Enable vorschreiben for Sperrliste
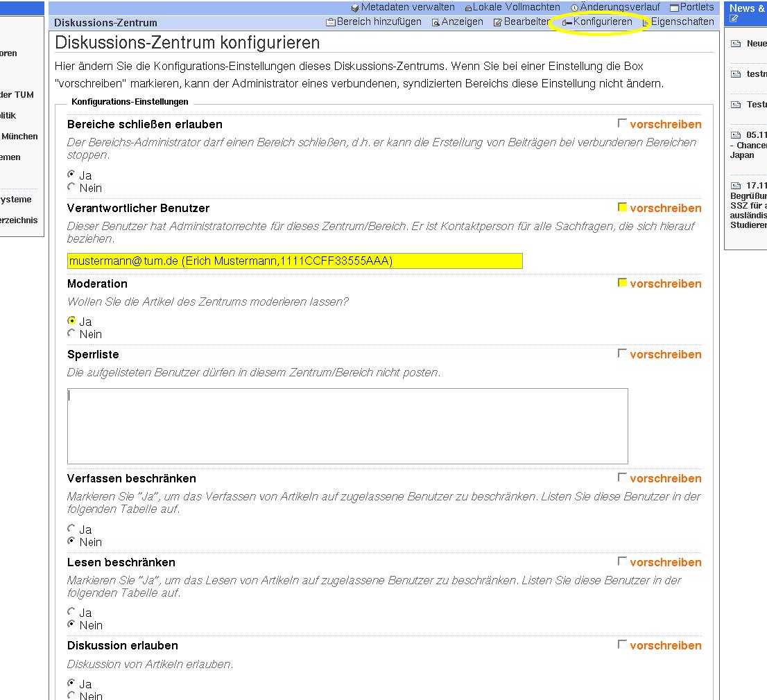This screenshot has width=767, height=700. point(622,353)
